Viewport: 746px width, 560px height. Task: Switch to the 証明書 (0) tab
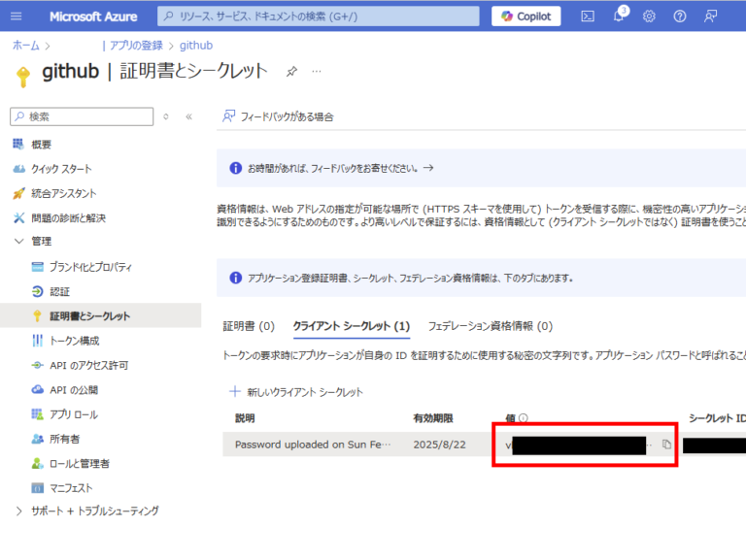249,326
